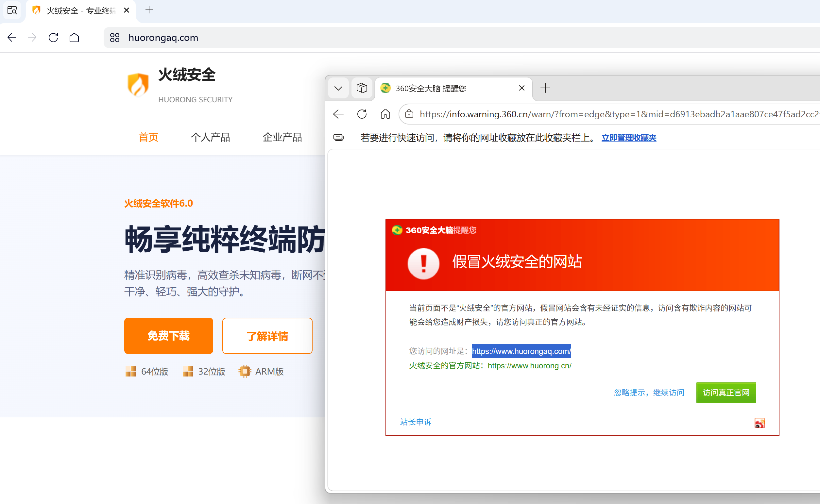The image size is (820, 504).
Task: Close the 火绒安全 browser tab
Action: [126, 10]
